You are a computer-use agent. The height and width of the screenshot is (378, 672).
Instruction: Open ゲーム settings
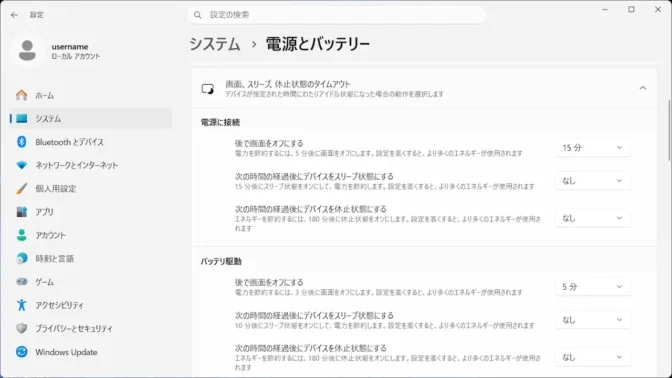coord(91,282)
